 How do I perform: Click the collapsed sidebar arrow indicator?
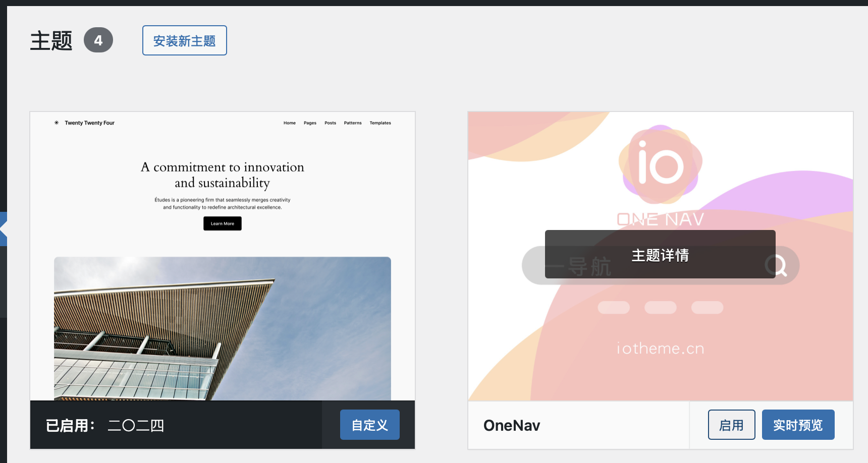(x=4, y=229)
